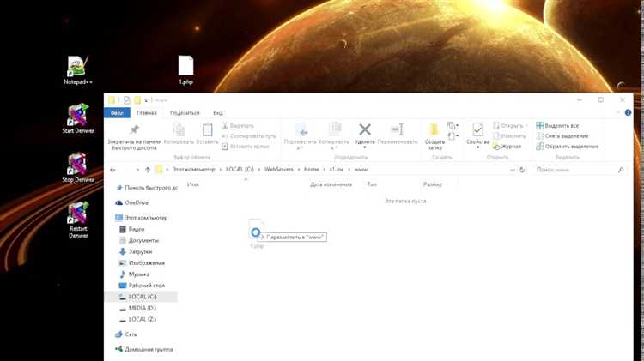Select the 1.php file on desktop
This screenshot has height=361, width=644.
pyautogui.click(x=185, y=70)
